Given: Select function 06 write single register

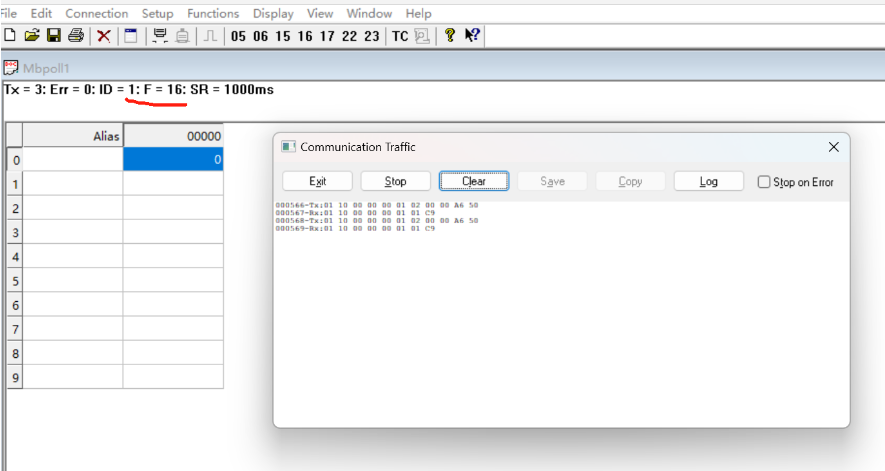Looking at the screenshot, I should [260, 36].
